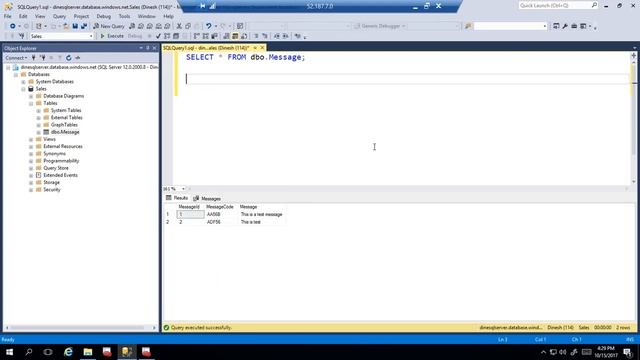The height and width of the screenshot is (360, 640).
Task: Select the dbo.Message table
Action: coord(65,132)
